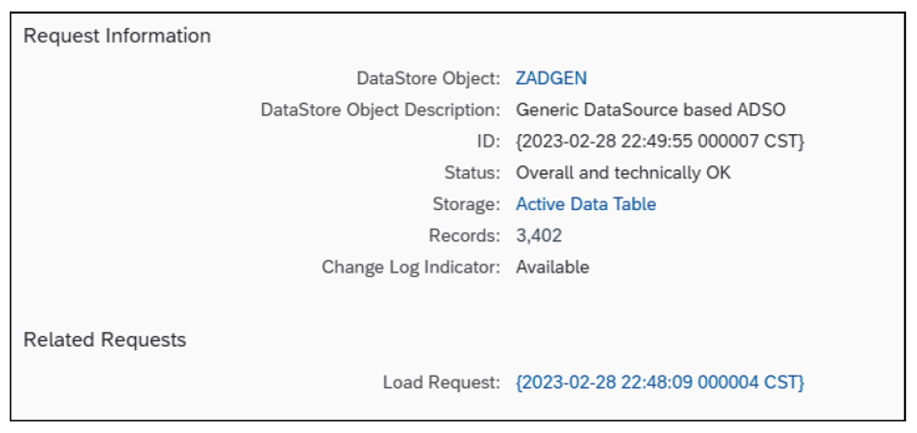Open the Active Data Table storage link
This screenshot has width=917, height=433.
586,204
